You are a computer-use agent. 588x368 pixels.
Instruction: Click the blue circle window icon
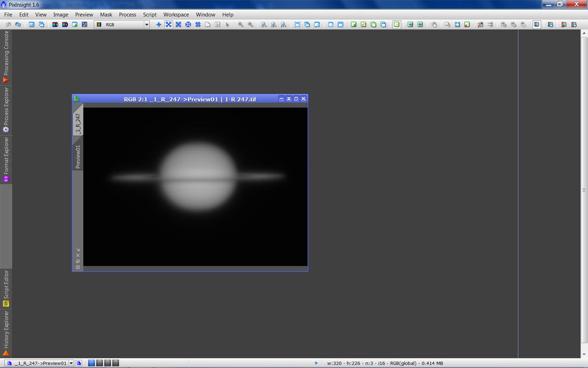coord(330,25)
